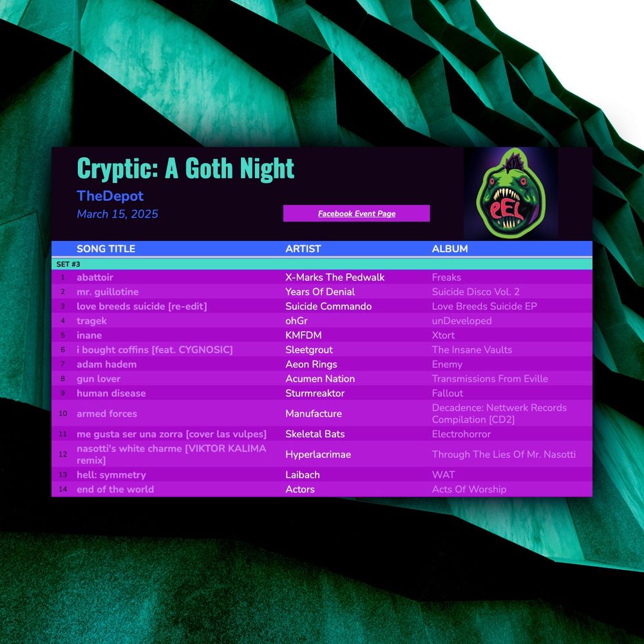Click album 'Through The Lies Of Mr. Nasotti'

tap(504, 454)
